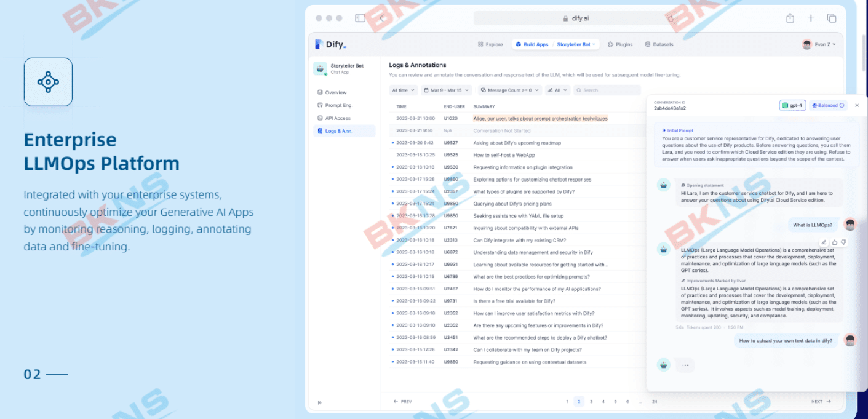868x419 pixels.
Task: Click the bot avatar beside Opening statement
Action: (x=664, y=185)
